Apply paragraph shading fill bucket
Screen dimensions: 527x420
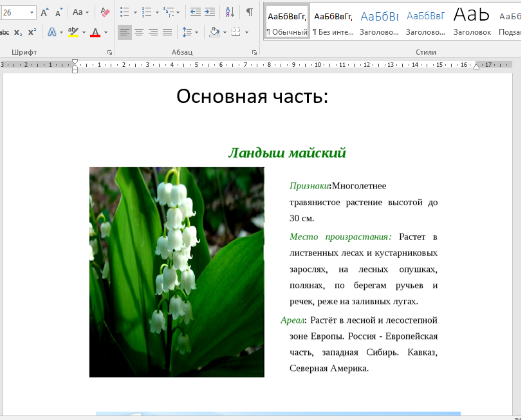tap(214, 32)
